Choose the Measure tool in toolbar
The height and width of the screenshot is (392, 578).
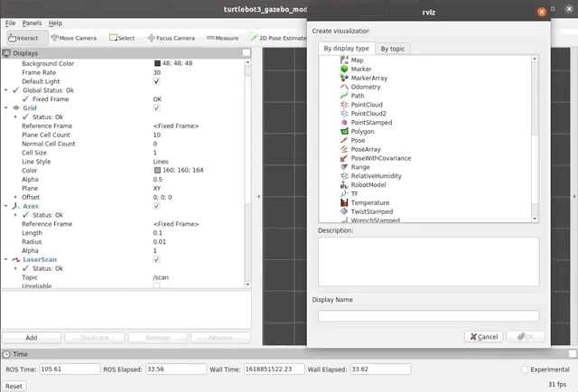[x=222, y=38]
